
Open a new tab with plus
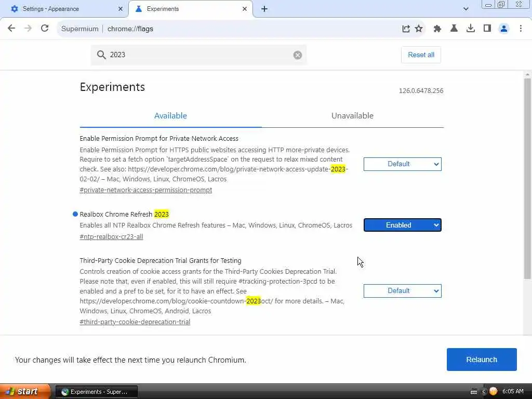coord(264,9)
